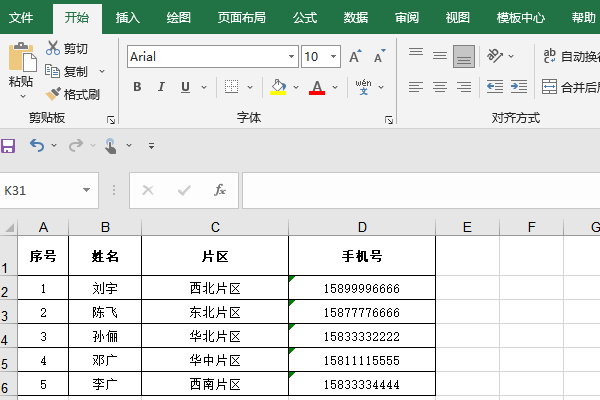The height and width of the screenshot is (400, 600).
Task: Open the Arial font name dropdown
Action: click(x=292, y=57)
